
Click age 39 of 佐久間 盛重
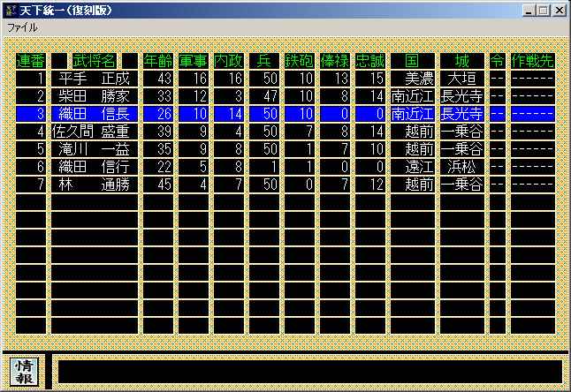(x=158, y=132)
